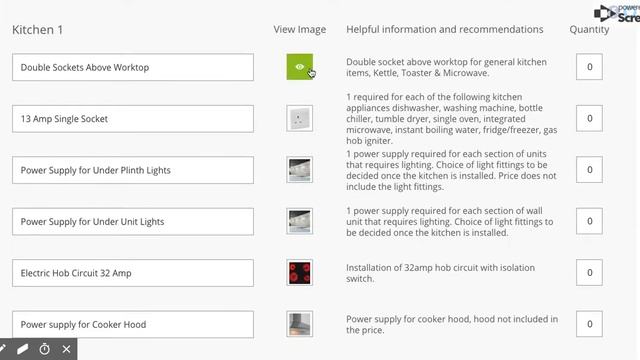Change Cooker Hood power supply quantity

(589, 324)
